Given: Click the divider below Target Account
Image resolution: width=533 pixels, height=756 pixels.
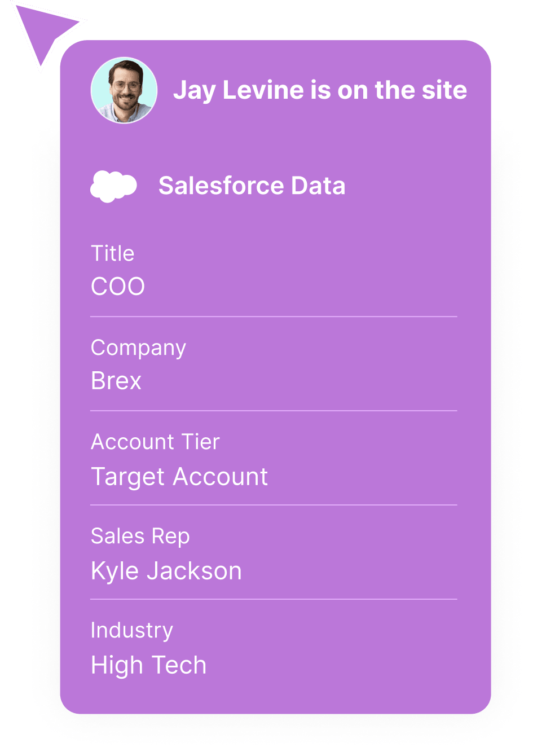Looking at the screenshot, I should (x=274, y=505).
